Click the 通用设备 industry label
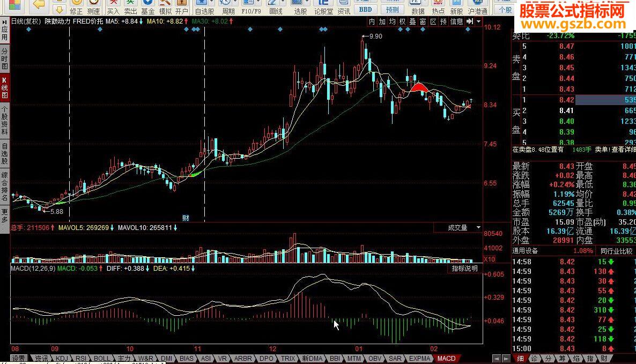Viewport: 636px width, 364px height. coord(526,251)
